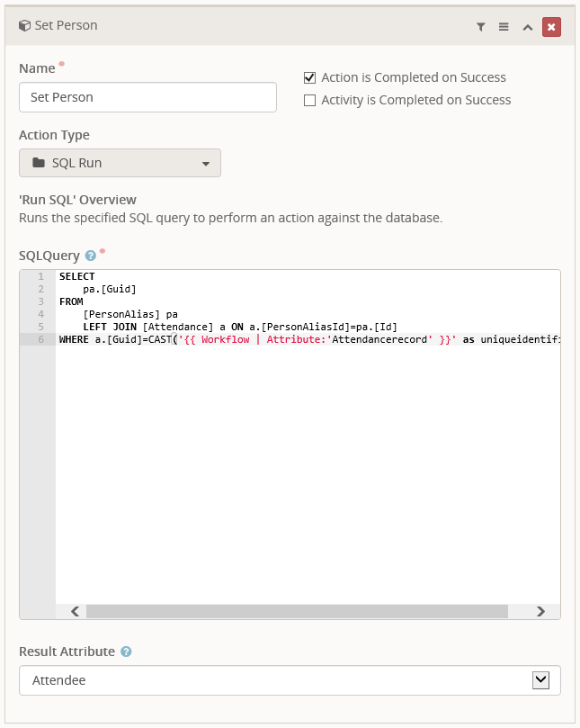Click the filter icon in header
This screenshot has height=728, width=580.
(x=481, y=27)
